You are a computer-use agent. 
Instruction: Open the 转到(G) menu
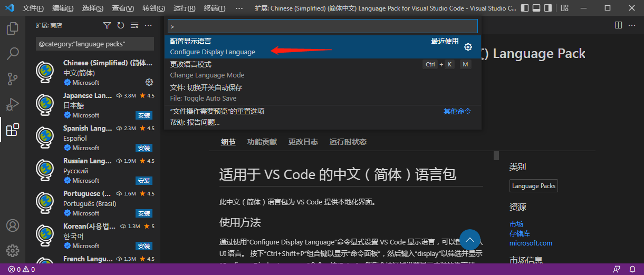(x=153, y=8)
